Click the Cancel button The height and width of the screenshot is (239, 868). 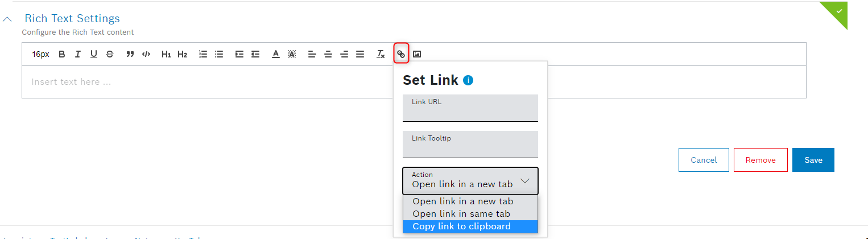(704, 160)
